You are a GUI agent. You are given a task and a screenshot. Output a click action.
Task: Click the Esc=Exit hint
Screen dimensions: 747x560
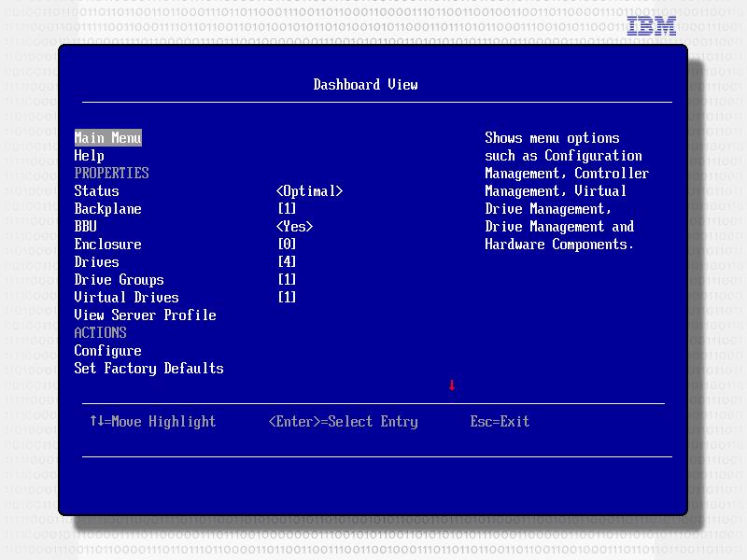[x=500, y=422]
